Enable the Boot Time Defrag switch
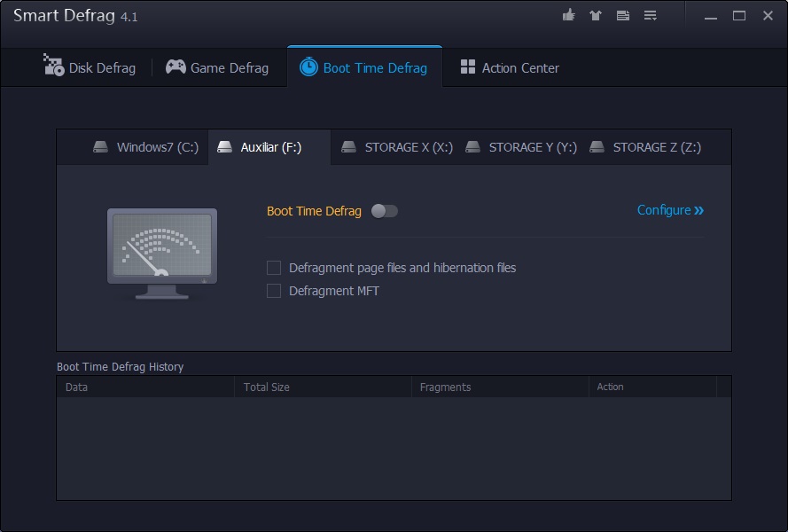 [385, 211]
